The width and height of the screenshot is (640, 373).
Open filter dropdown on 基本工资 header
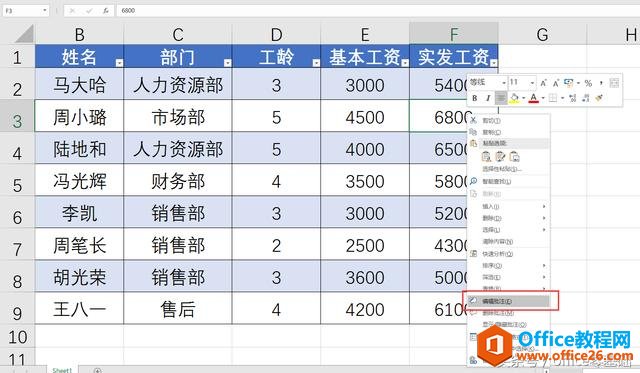click(x=404, y=62)
